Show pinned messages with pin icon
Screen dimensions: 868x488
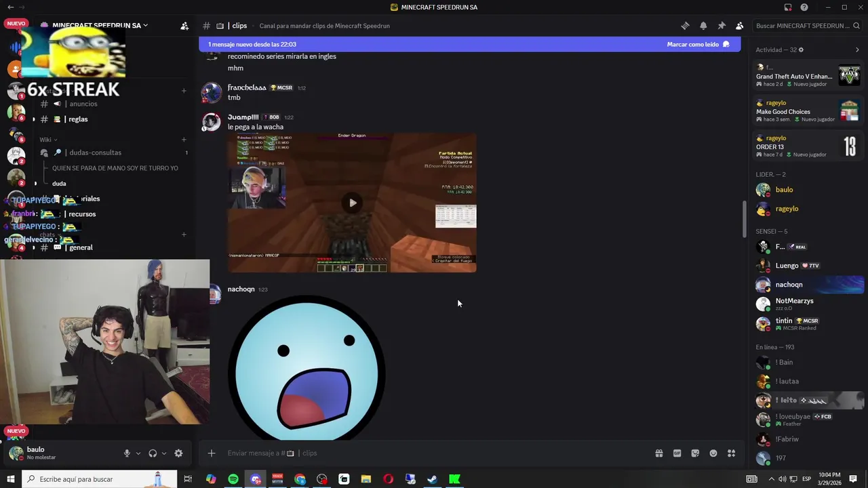(722, 26)
